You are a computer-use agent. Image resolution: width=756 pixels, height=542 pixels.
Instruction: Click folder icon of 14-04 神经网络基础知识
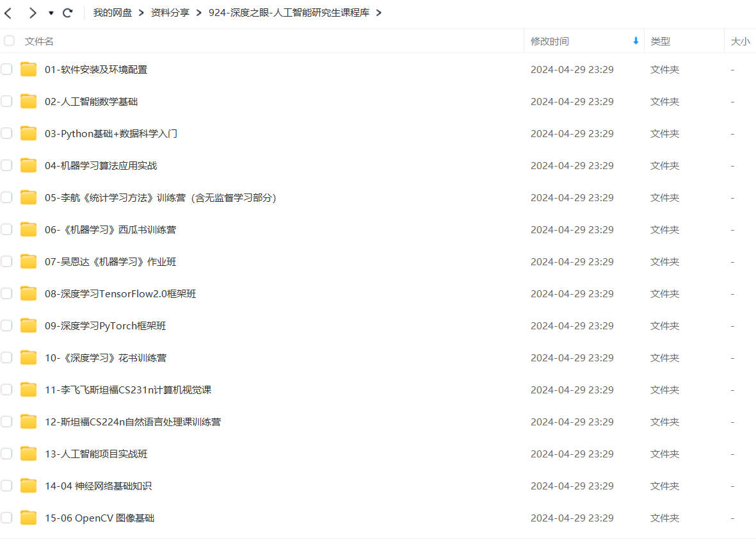click(x=28, y=486)
